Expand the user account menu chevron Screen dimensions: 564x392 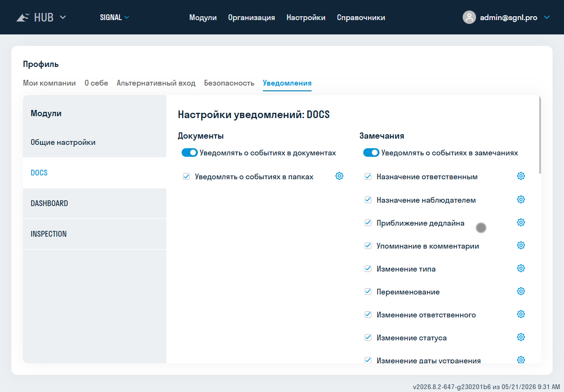tap(547, 17)
